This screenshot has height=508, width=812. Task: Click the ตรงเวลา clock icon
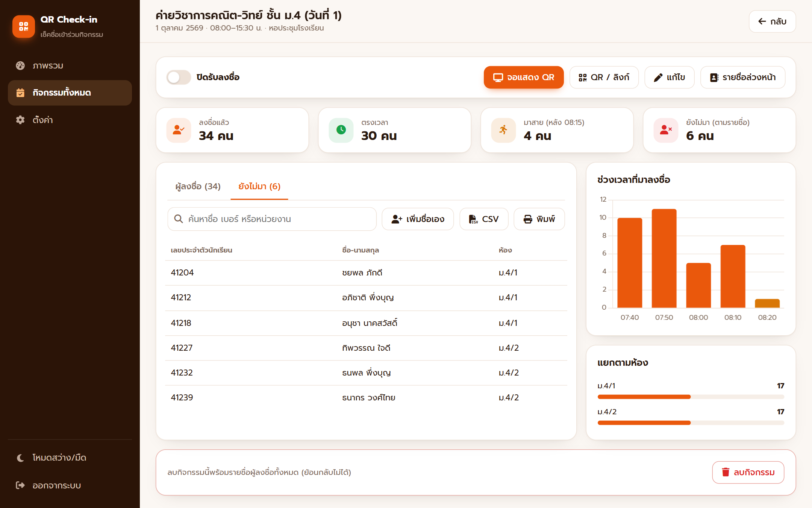coord(341,130)
